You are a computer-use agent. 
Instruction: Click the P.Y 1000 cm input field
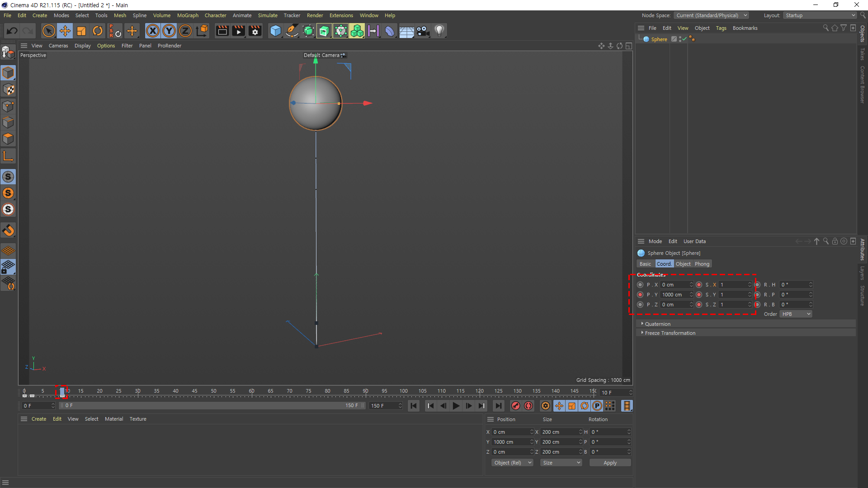(x=674, y=295)
